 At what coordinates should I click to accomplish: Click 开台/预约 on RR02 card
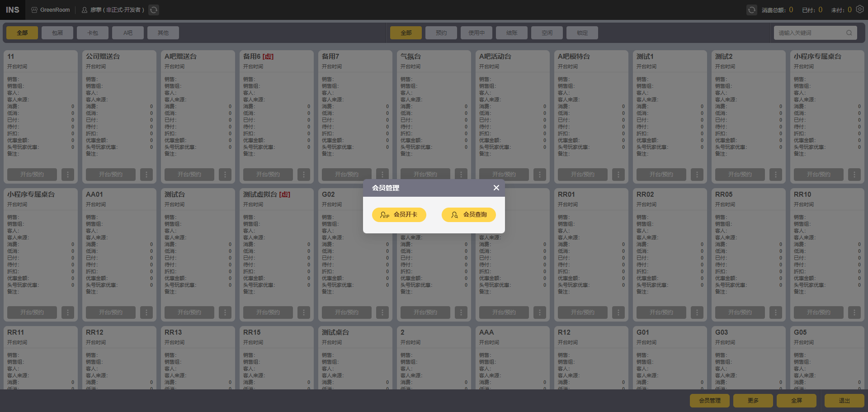661,312
